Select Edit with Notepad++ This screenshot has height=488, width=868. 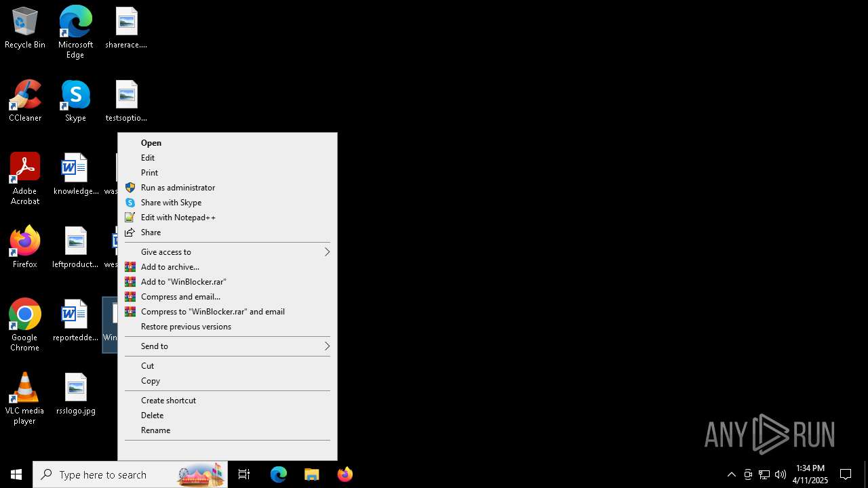click(227, 218)
